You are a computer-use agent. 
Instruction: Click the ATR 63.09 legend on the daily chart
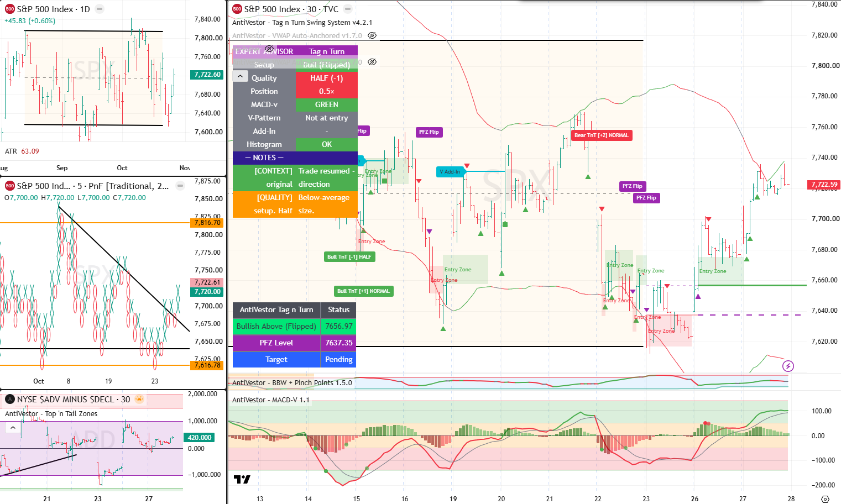(x=22, y=151)
